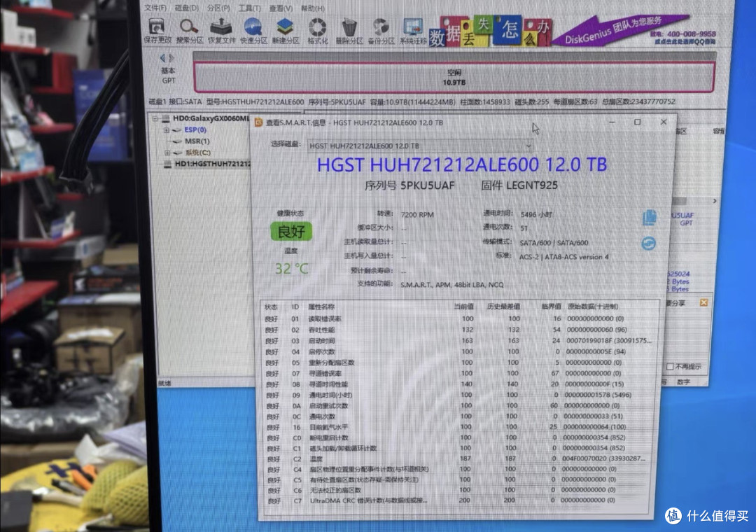Click the Search Partition (搜索分区) magnifier icon
The width and height of the screenshot is (756, 532).
pyautogui.click(x=189, y=31)
